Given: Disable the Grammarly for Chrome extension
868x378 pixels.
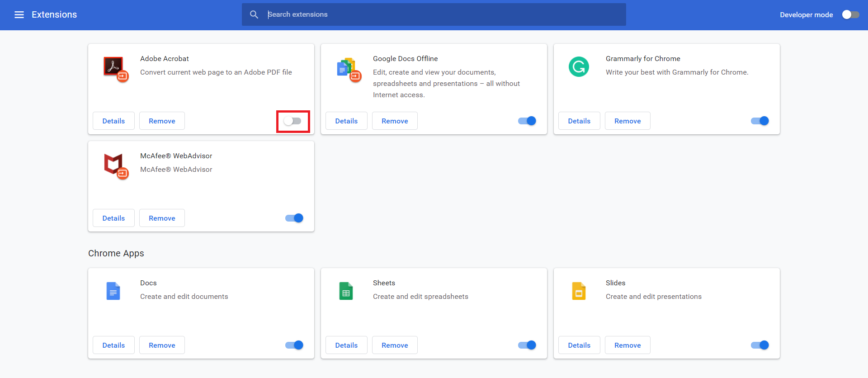Looking at the screenshot, I should pyautogui.click(x=759, y=121).
